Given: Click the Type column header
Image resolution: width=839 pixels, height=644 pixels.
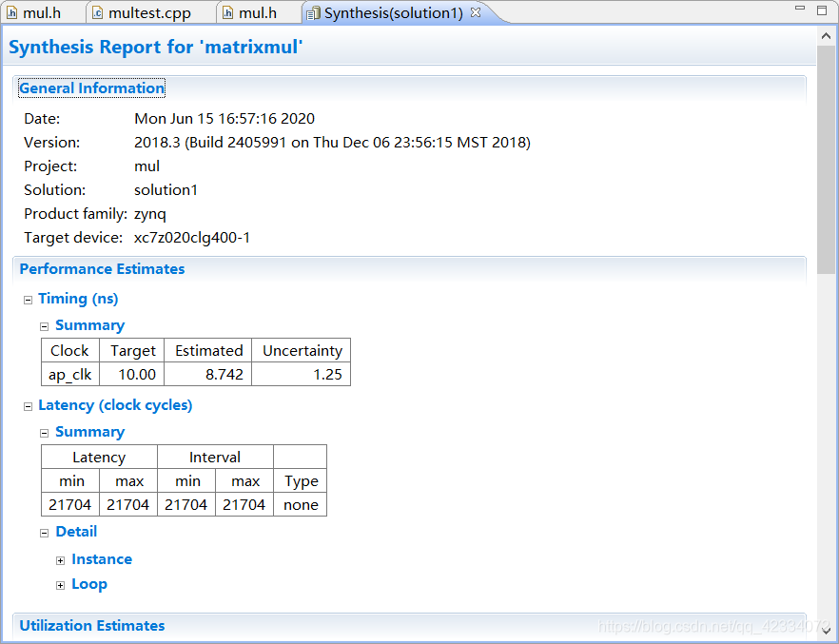Looking at the screenshot, I should click(301, 481).
